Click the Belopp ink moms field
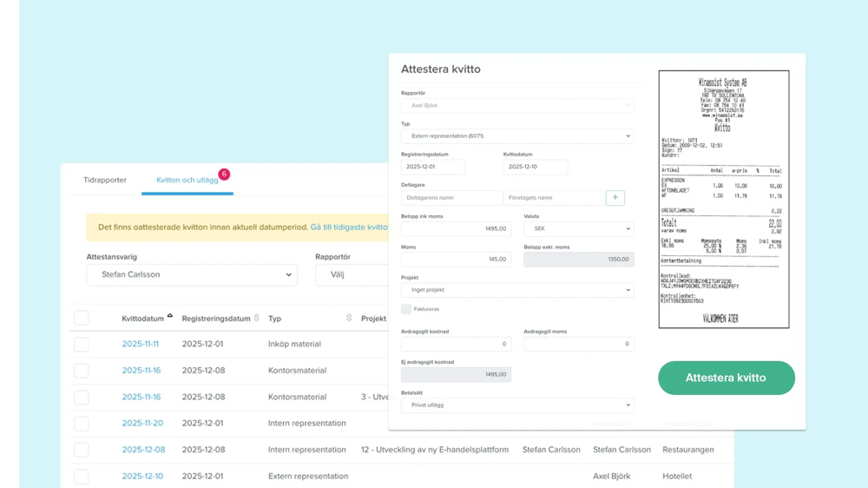This screenshot has width=868, height=488. coord(456,229)
